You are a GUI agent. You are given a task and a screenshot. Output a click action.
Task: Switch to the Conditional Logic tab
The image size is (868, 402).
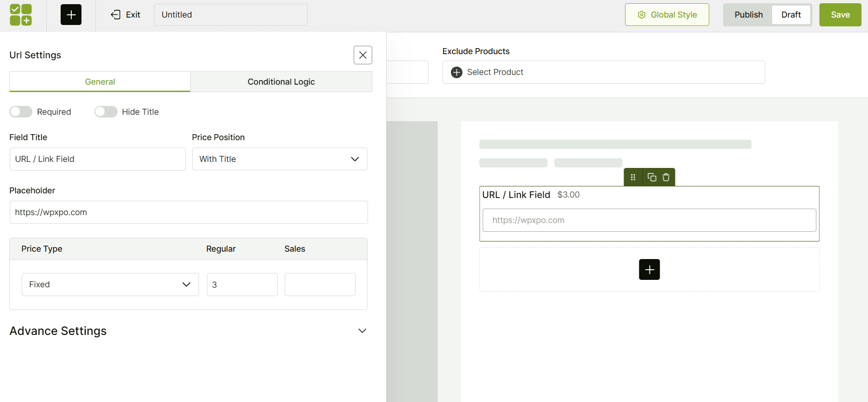point(281,82)
